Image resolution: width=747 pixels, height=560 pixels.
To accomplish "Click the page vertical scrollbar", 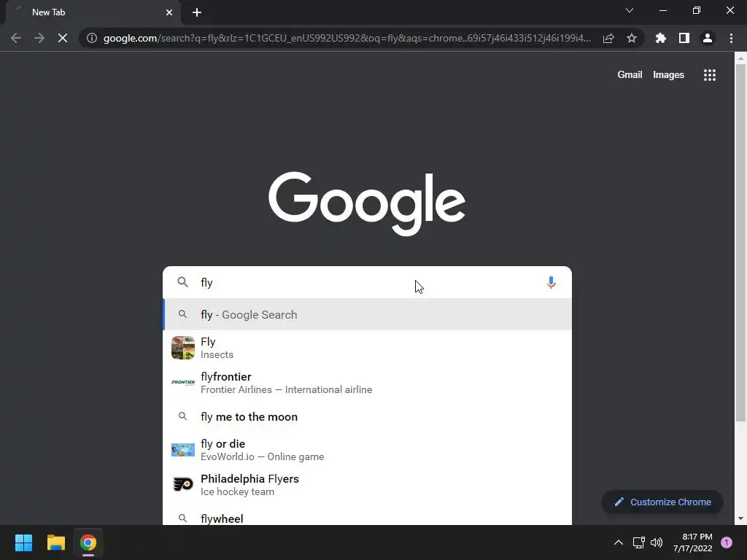I will coord(740,243).
